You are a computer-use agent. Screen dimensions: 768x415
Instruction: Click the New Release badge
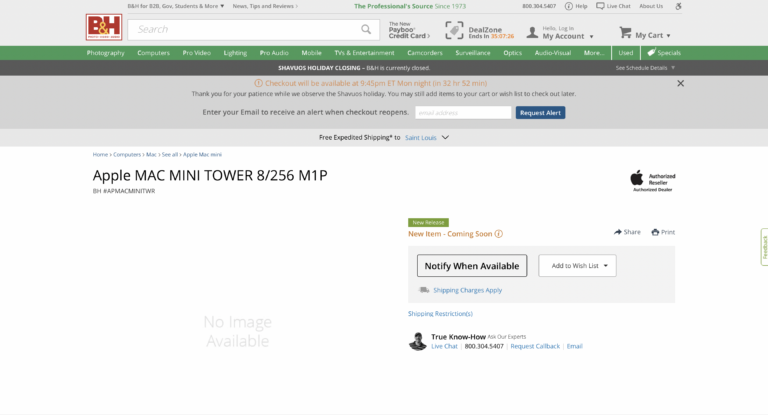click(428, 222)
